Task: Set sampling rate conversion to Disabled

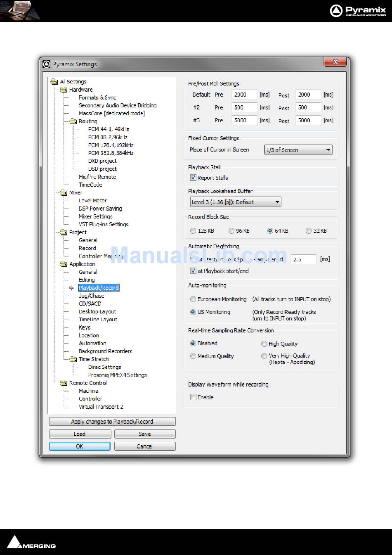Action: [x=193, y=343]
